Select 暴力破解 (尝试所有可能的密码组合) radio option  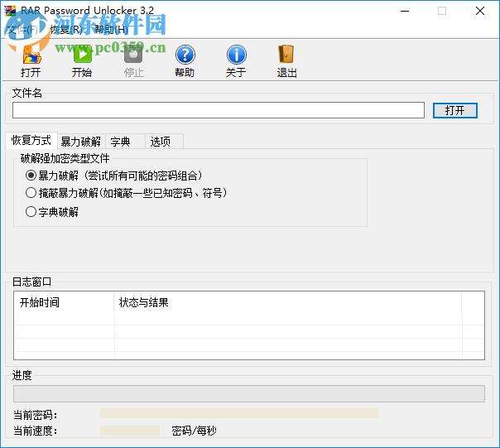[x=114, y=176]
